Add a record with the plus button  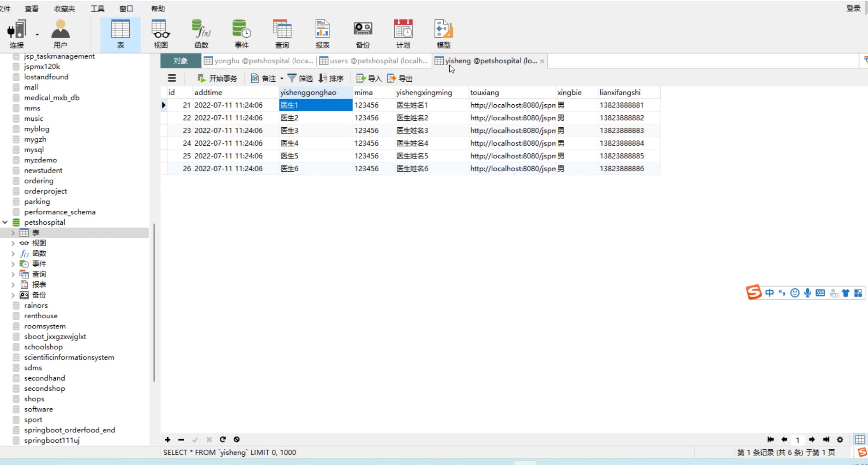168,440
